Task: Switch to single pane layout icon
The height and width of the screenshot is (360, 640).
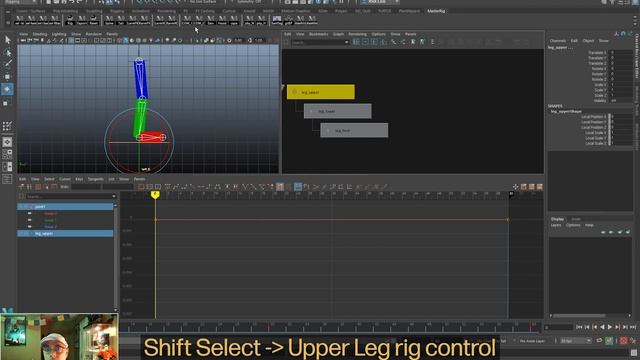Action: pos(7,142)
